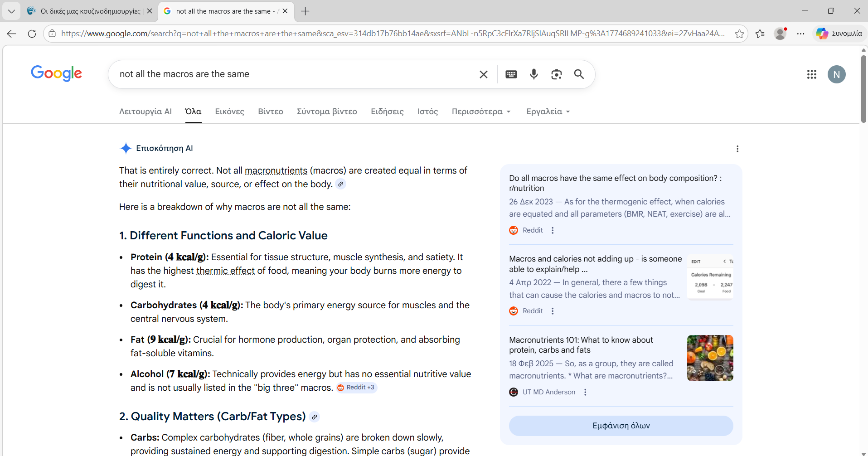Click the Macronutrients 101 fruit thumbnail
Screen dimensions: 868x456
[710, 358]
